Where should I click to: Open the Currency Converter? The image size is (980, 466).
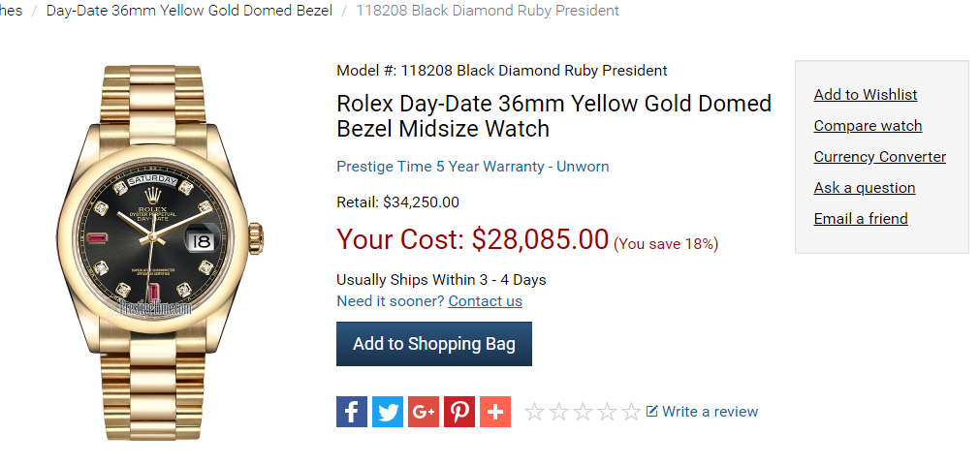coord(879,157)
